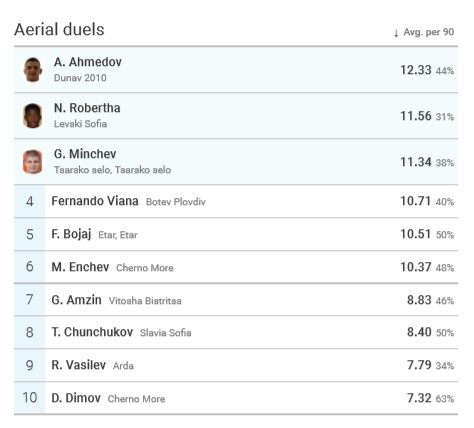474x428 pixels.
Task: Sort by Avg. per 90 header
Action: coord(429,32)
